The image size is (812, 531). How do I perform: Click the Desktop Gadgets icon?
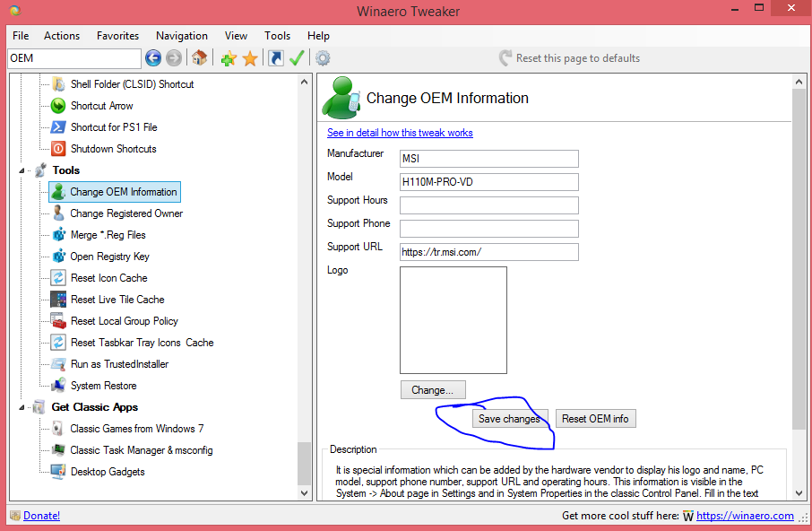(x=58, y=472)
